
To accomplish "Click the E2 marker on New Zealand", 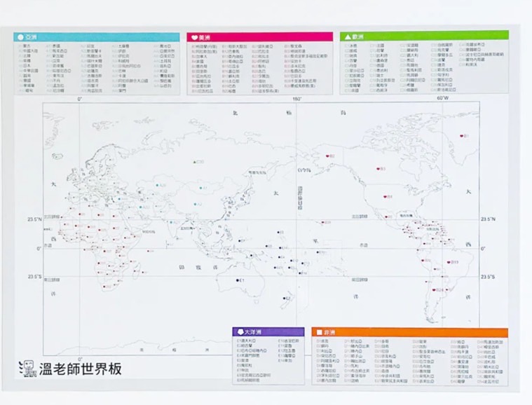I will click(x=285, y=298).
